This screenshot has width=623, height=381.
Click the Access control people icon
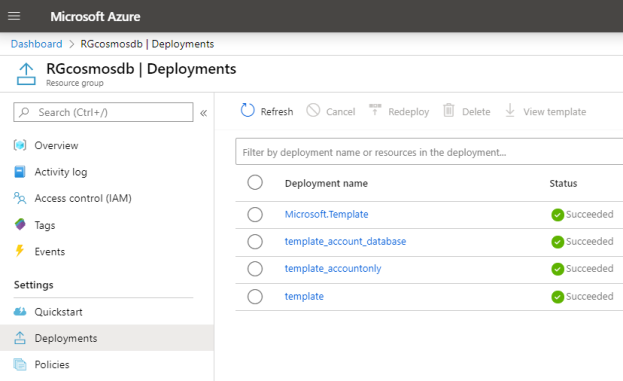[20, 198]
